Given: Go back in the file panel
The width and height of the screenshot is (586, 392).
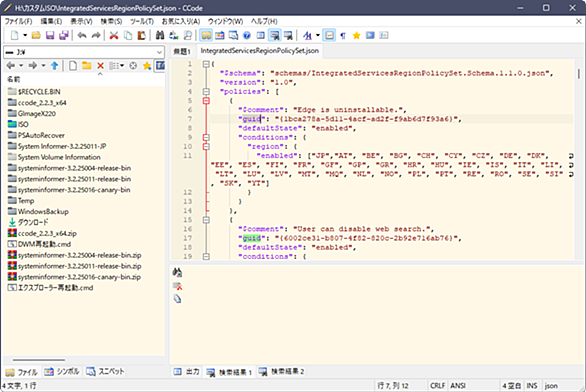Looking at the screenshot, I should [x=10, y=66].
